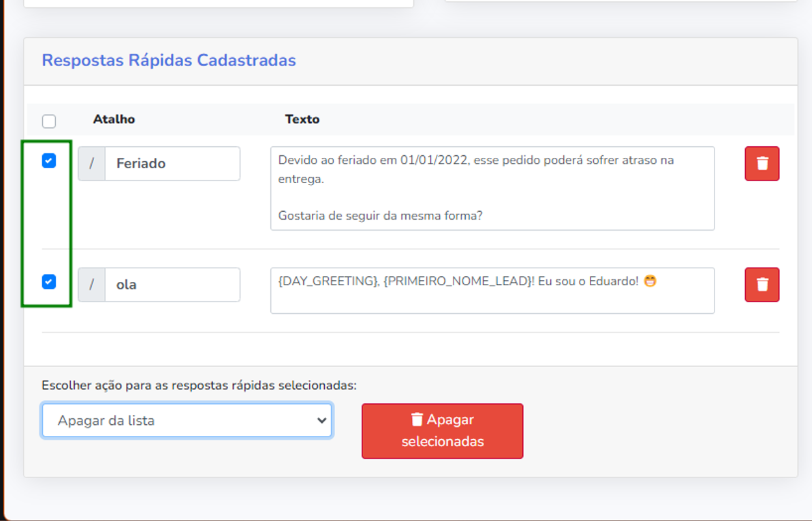Toggle the select-all checkbox in table header
This screenshot has width=812, height=521.
click(x=49, y=121)
